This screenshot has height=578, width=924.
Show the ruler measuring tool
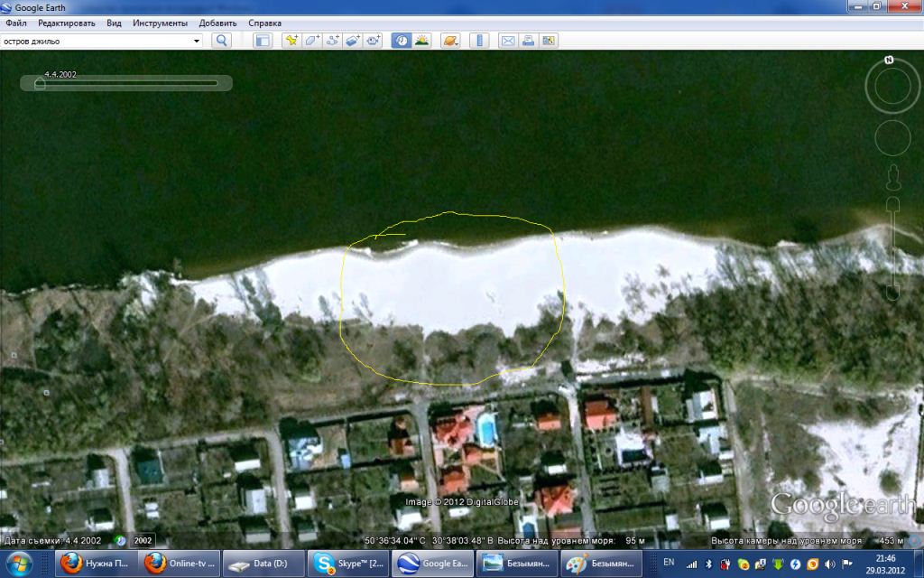[x=480, y=41]
